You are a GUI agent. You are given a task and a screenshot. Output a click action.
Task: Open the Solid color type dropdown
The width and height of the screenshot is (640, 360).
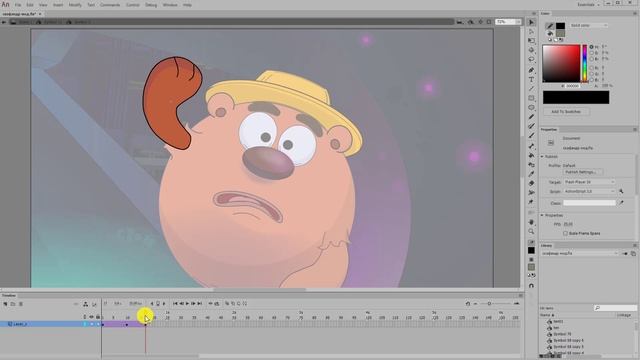pos(589,25)
